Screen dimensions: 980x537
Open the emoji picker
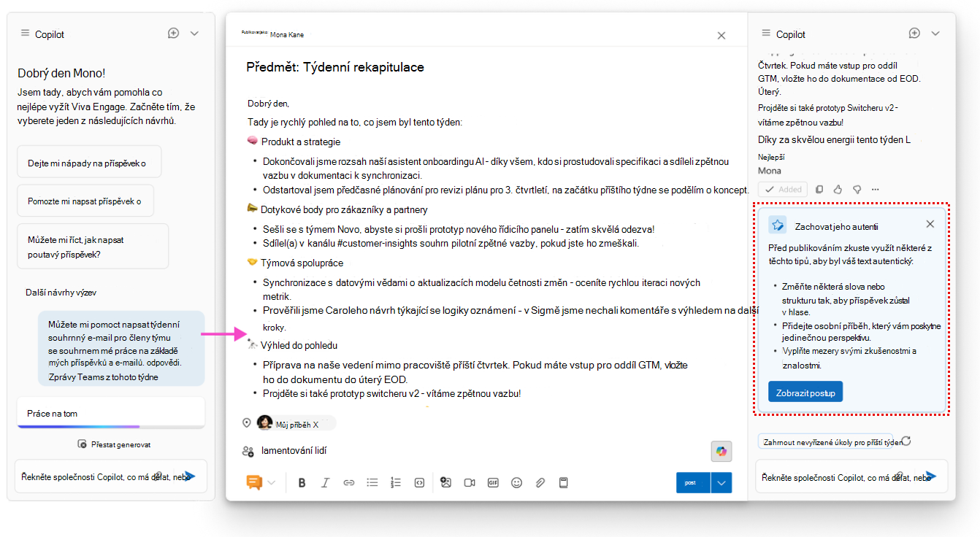pos(517,482)
